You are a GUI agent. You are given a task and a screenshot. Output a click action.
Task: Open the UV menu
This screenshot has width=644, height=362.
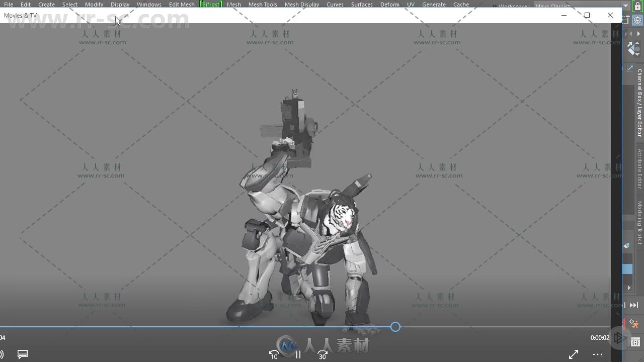pos(411,4)
